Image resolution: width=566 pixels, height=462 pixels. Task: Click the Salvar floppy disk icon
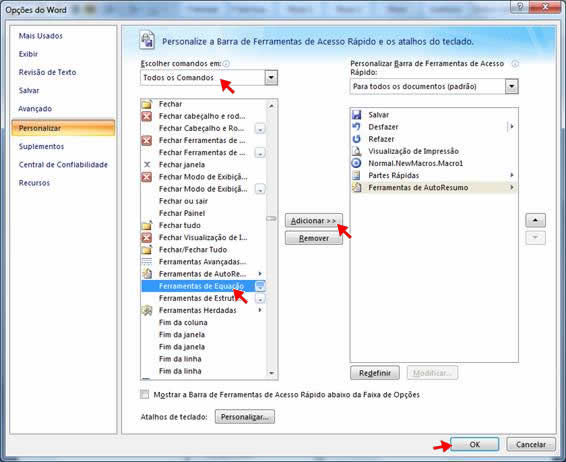tap(357, 115)
